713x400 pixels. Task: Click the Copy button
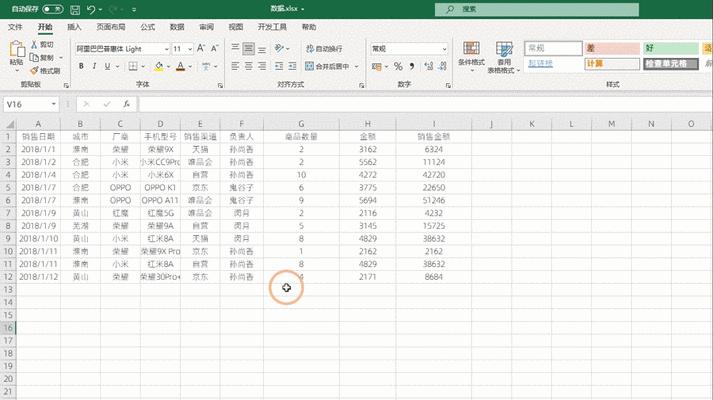tap(43, 58)
